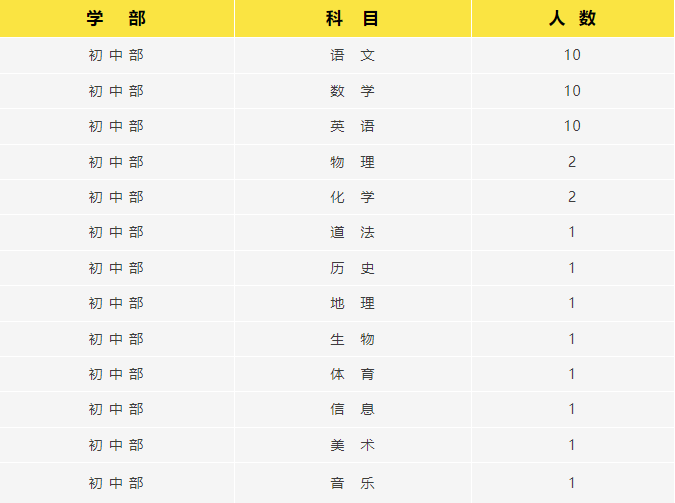The width and height of the screenshot is (675, 503).
Task: Click the 科目 column header
Action: [353, 18]
